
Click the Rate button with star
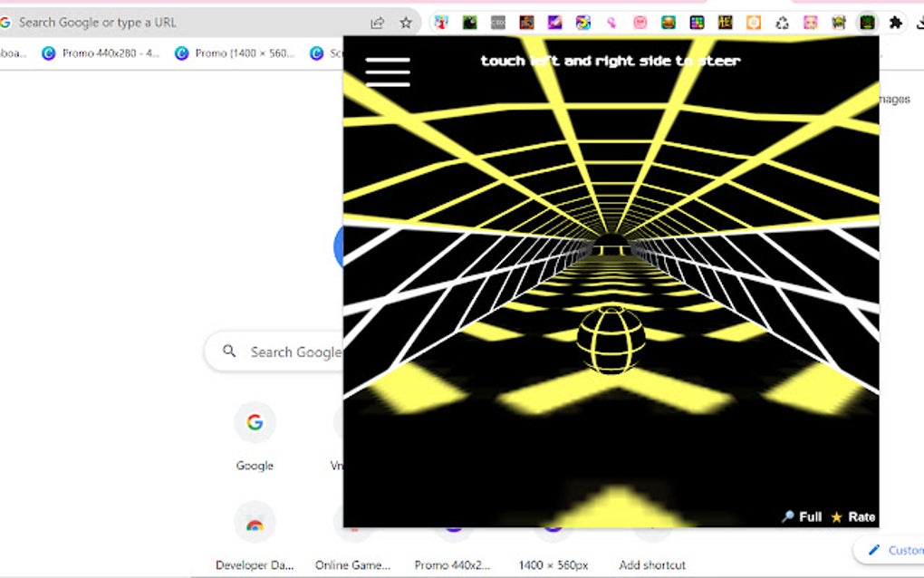853,516
